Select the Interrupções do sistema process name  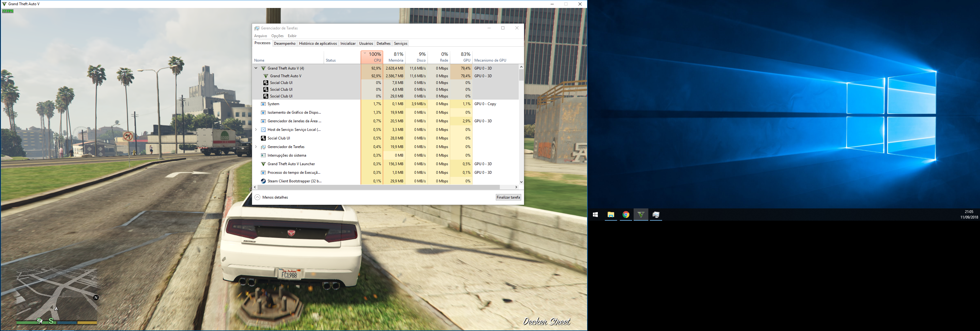286,155
